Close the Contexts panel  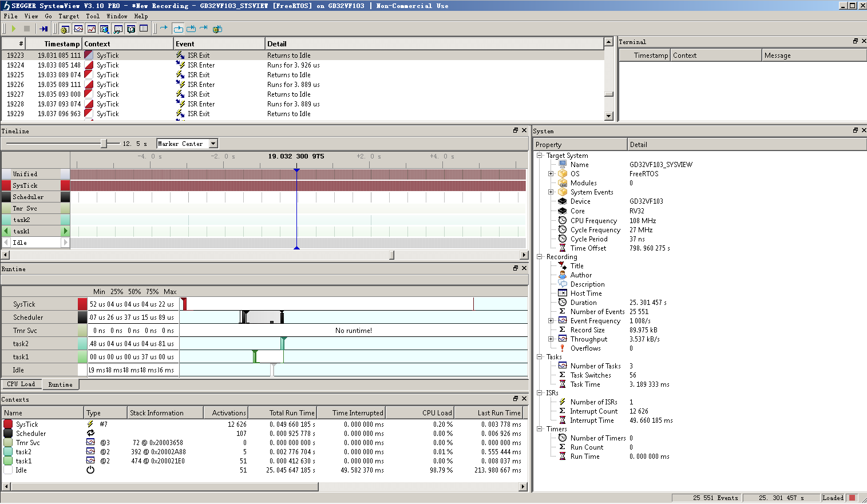pos(524,399)
